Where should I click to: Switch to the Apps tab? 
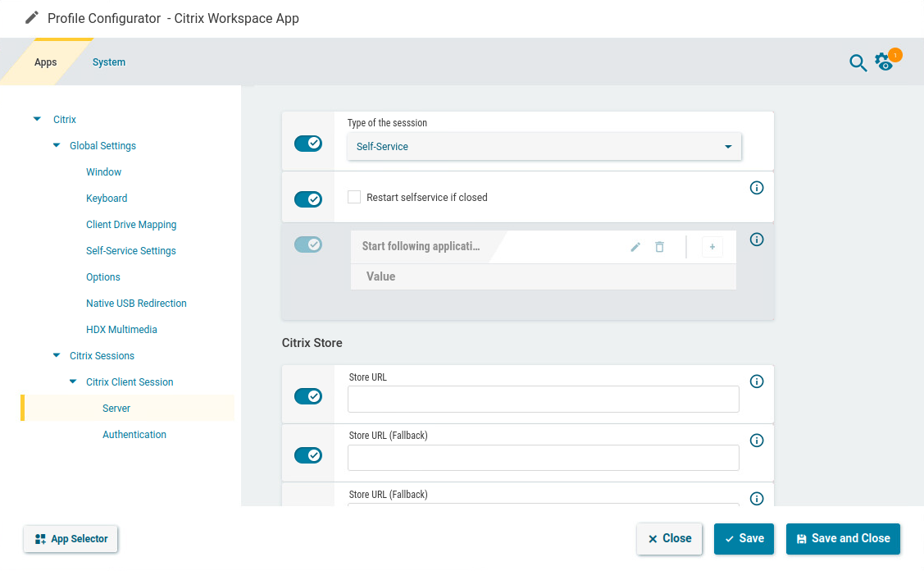[45, 62]
